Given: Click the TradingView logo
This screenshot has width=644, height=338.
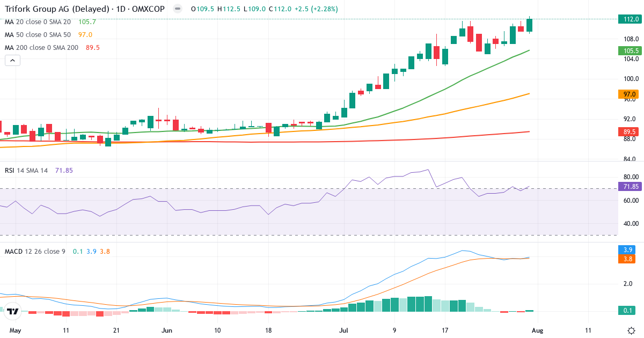Looking at the screenshot, I should 13,311.
